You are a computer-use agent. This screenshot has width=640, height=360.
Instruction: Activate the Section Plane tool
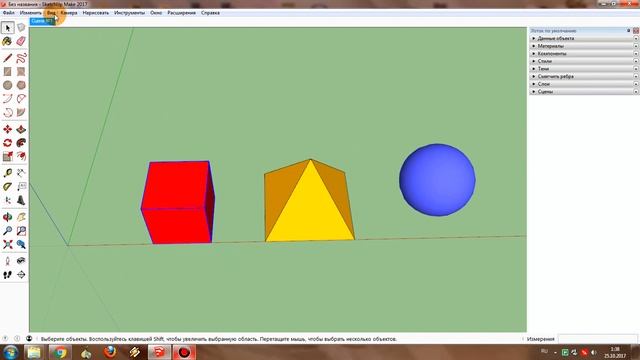21,275
